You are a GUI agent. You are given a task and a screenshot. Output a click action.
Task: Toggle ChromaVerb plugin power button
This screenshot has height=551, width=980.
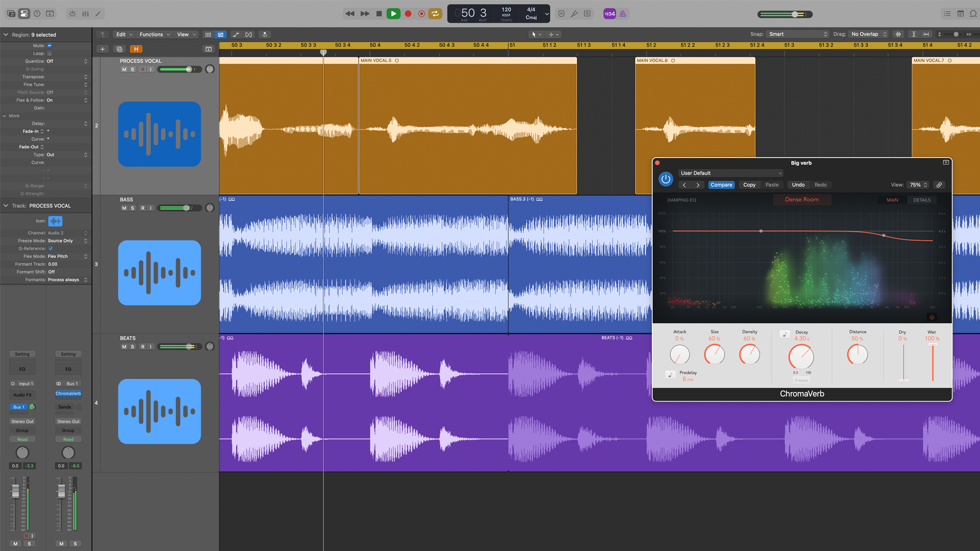click(666, 179)
